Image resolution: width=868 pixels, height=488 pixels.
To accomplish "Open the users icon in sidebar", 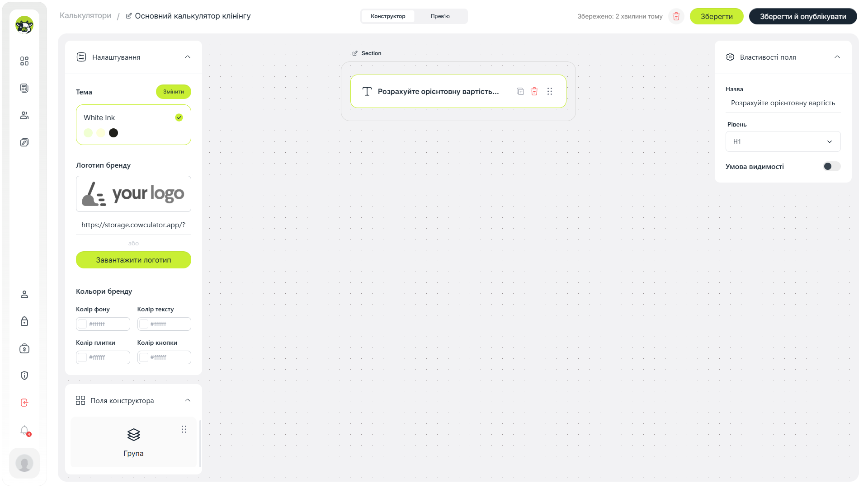I will click(x=24, y=115).
